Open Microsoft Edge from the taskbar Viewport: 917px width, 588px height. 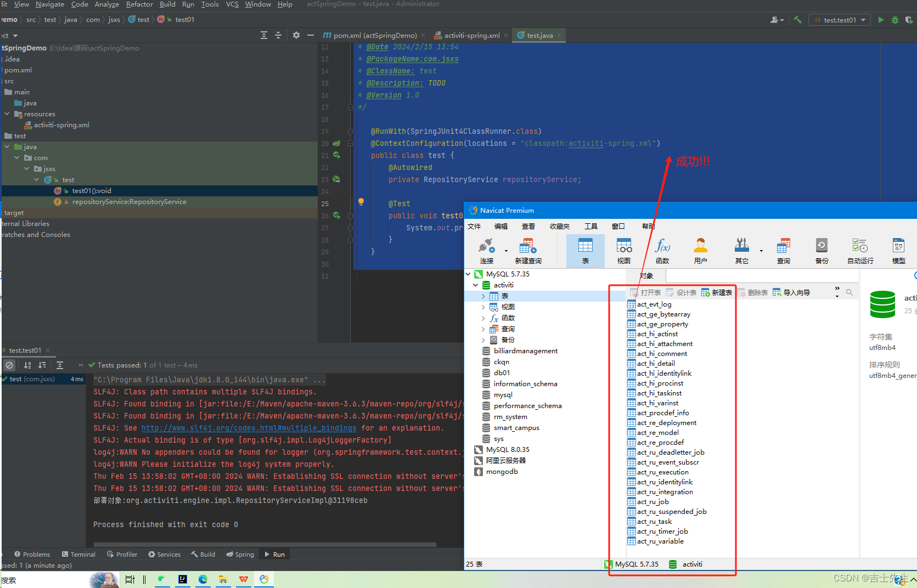[203, 579]
